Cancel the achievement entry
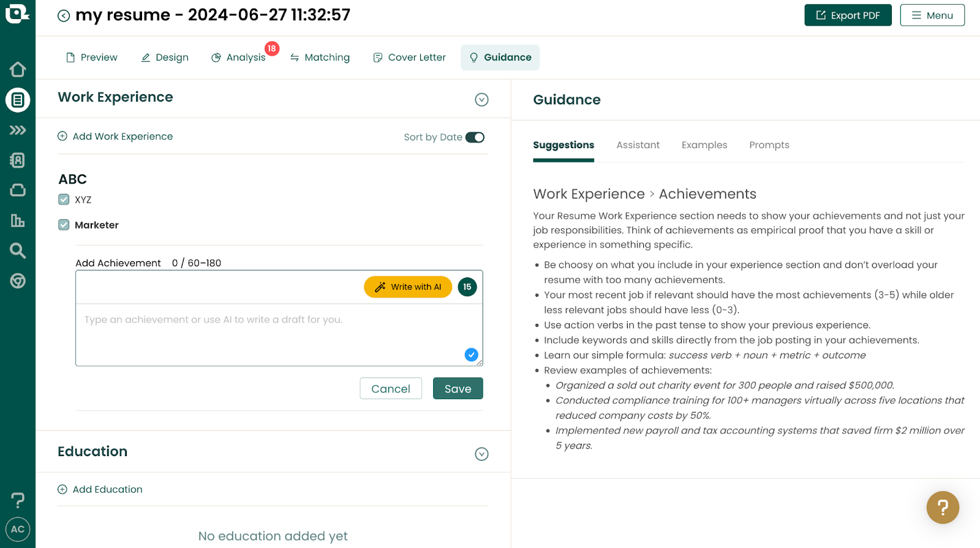 (x=391, y=389)
